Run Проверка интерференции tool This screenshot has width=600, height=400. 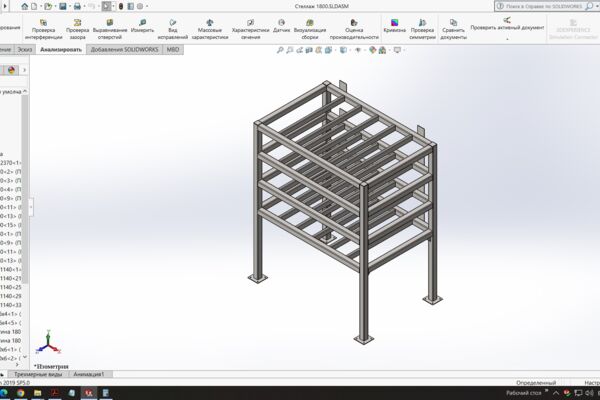[x=44, y=29]
